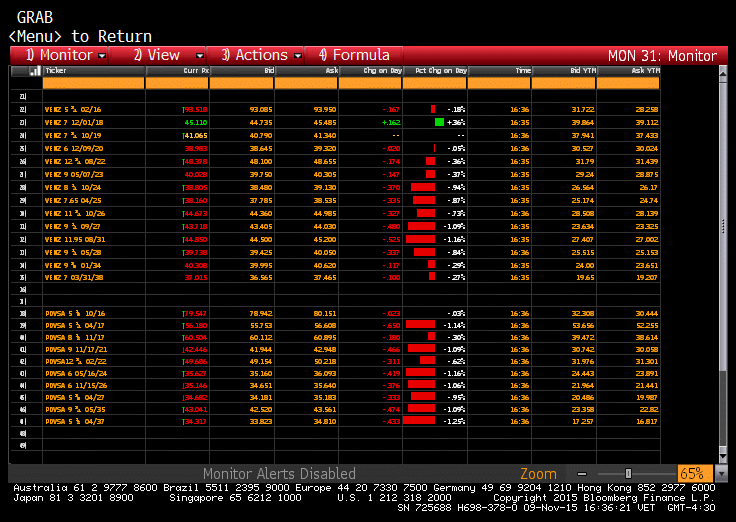Select PDVSA 8 ½ 11/17 ticker
This screenshot has width=736, height=522.
pos(75,338)
